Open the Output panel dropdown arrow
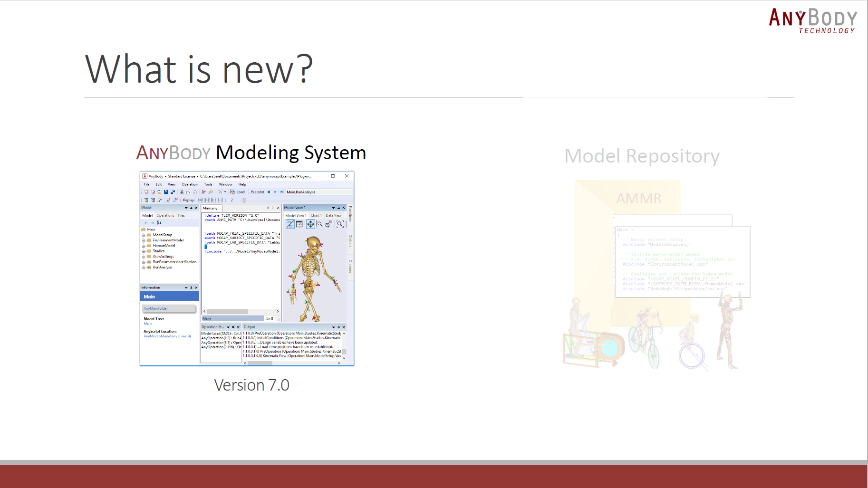868x488 pixels. click(x=333, y=327)
